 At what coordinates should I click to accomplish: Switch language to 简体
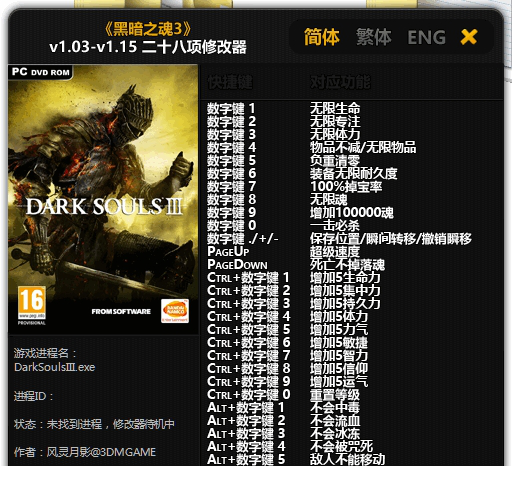[321, 37]
